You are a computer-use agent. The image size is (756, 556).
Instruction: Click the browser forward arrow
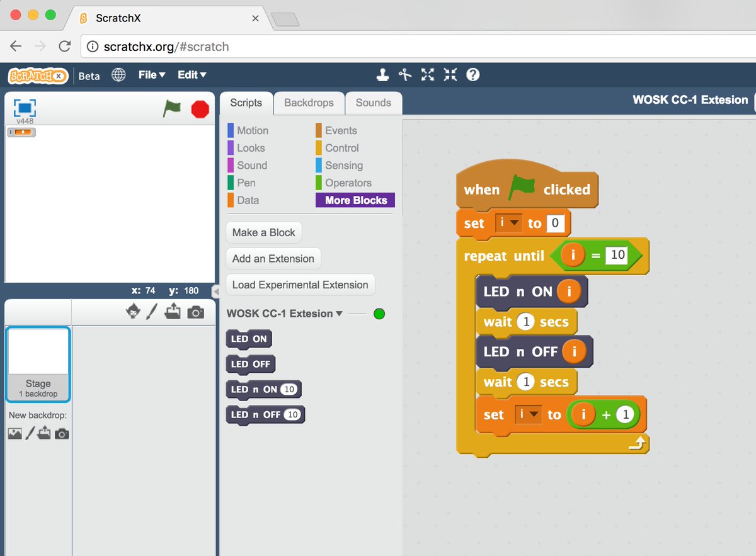click(x=40, y=46)
